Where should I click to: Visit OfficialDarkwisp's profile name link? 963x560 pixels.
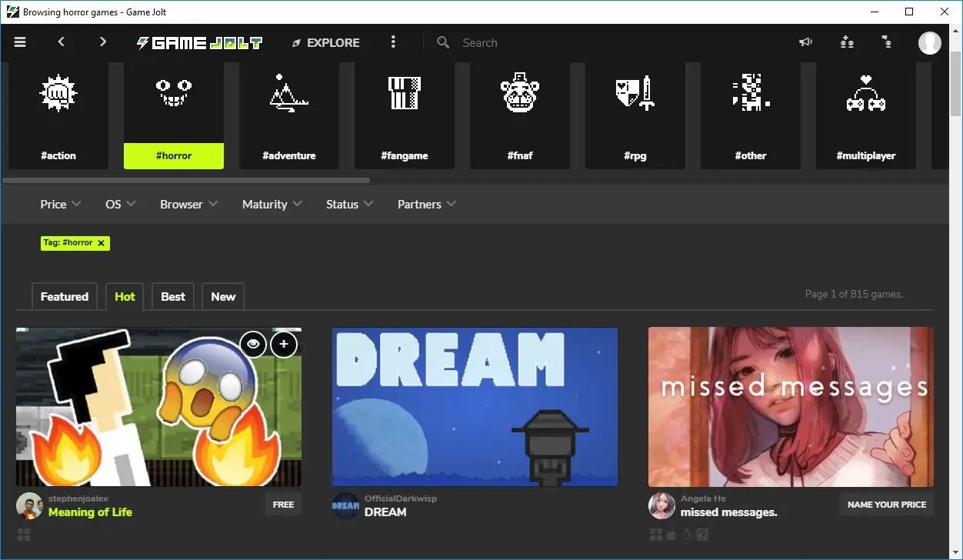coord(401,498)
